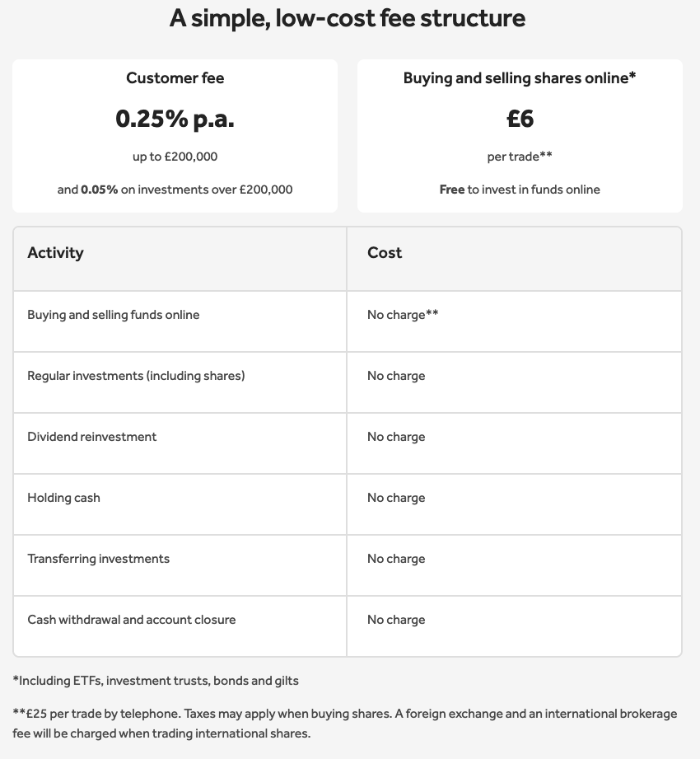The image size is (700, 759).
Task: Click the footnote about ETFs and investment trusts
Action: (156, 681)
